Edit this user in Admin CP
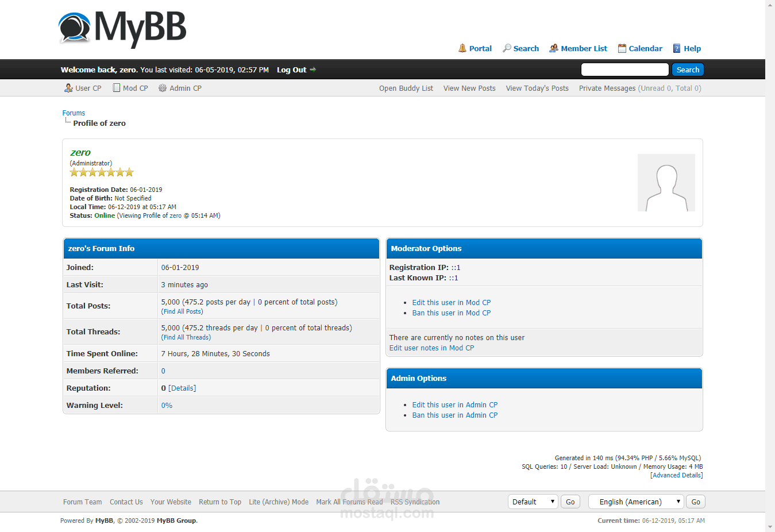 click(455, 404)
